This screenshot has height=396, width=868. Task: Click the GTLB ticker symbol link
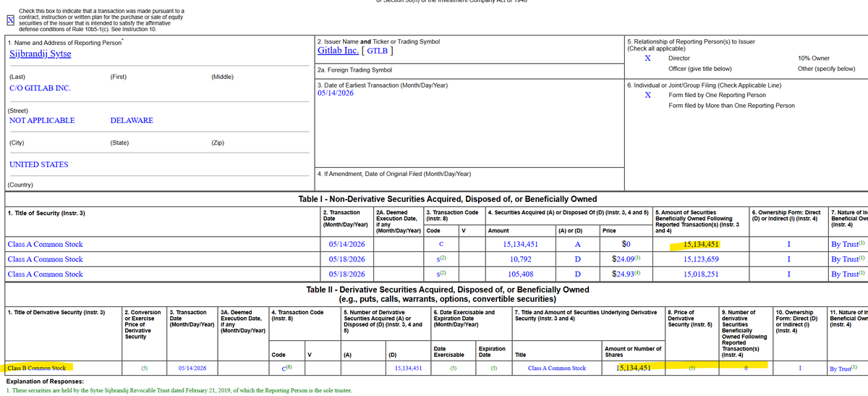[x=378, y=51]
